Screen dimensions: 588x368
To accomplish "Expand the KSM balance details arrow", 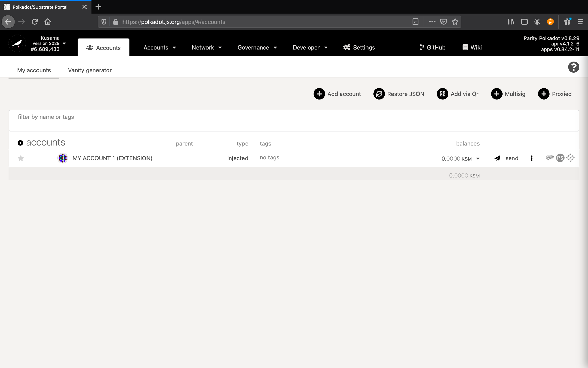I will point(478,159).
